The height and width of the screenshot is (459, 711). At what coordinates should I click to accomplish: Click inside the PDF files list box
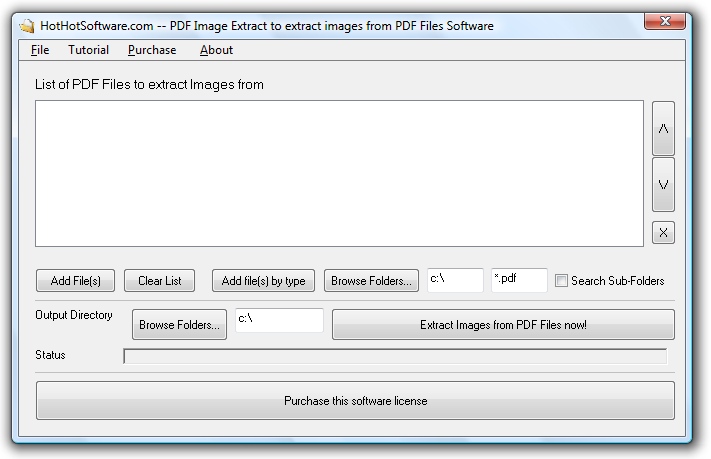coord(340,174)
